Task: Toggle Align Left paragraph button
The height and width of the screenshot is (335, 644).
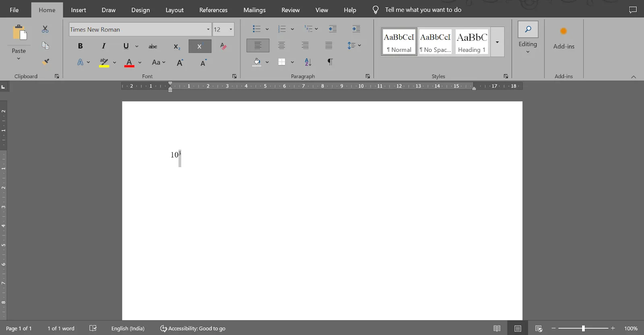Action: pos(258,45)
